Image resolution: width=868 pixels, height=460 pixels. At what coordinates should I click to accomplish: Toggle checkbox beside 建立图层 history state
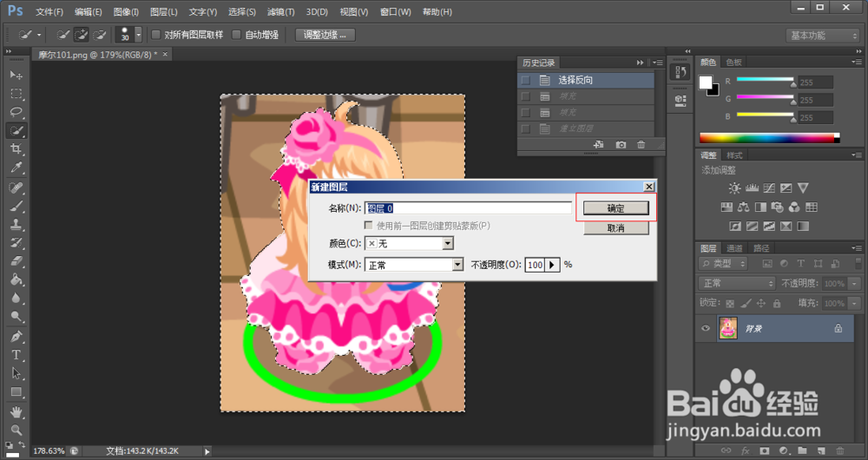click(525, 129)
